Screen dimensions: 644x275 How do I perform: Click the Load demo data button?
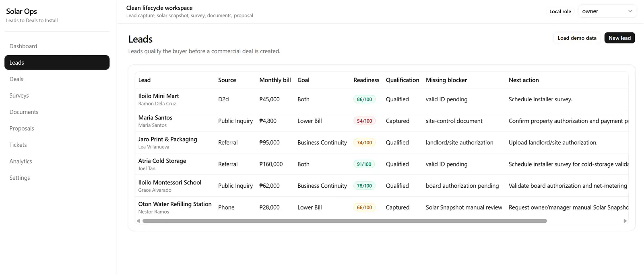coord(577,38)
